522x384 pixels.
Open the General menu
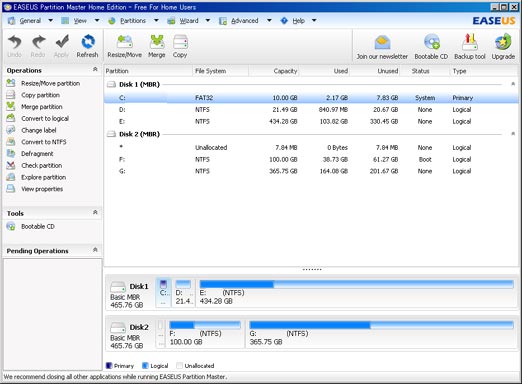coord(30,21)
